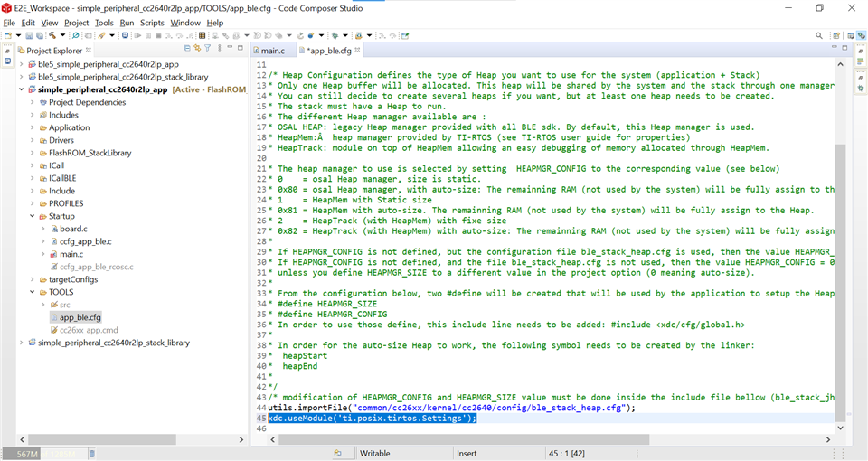
Task: Click the magnifier Search icon at right
Action: tap(819, 35)
